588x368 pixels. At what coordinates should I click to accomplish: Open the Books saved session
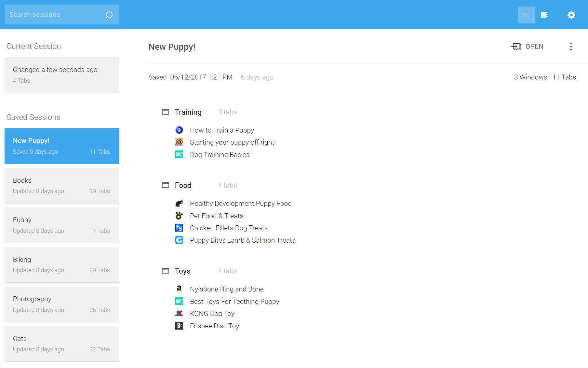click(x=62, y=186)
